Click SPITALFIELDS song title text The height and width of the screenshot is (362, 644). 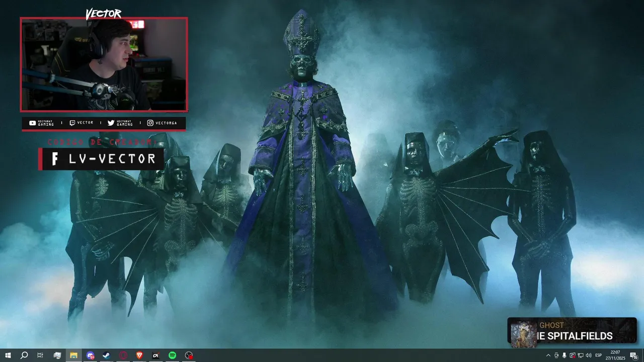tap(580, 336)
